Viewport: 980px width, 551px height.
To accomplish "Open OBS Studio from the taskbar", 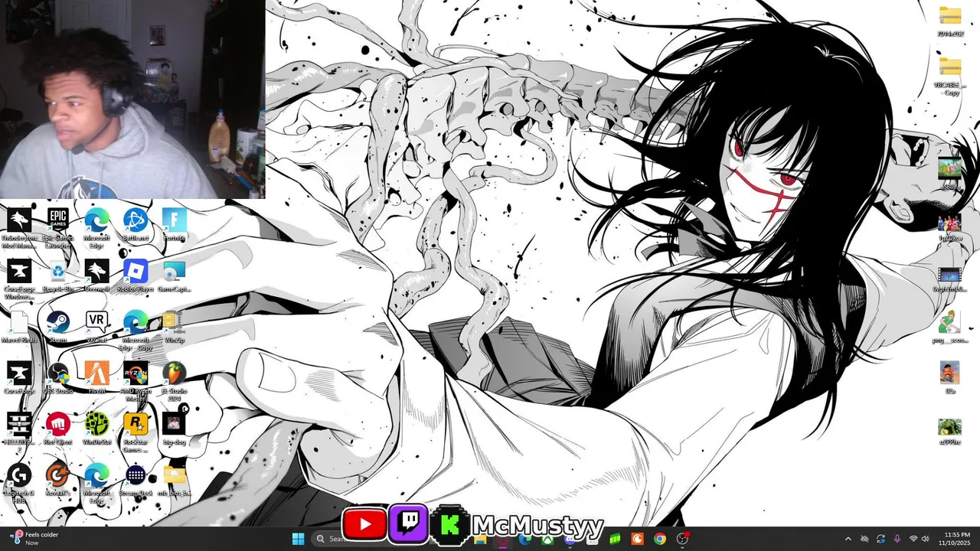I will tap(682, 539).
